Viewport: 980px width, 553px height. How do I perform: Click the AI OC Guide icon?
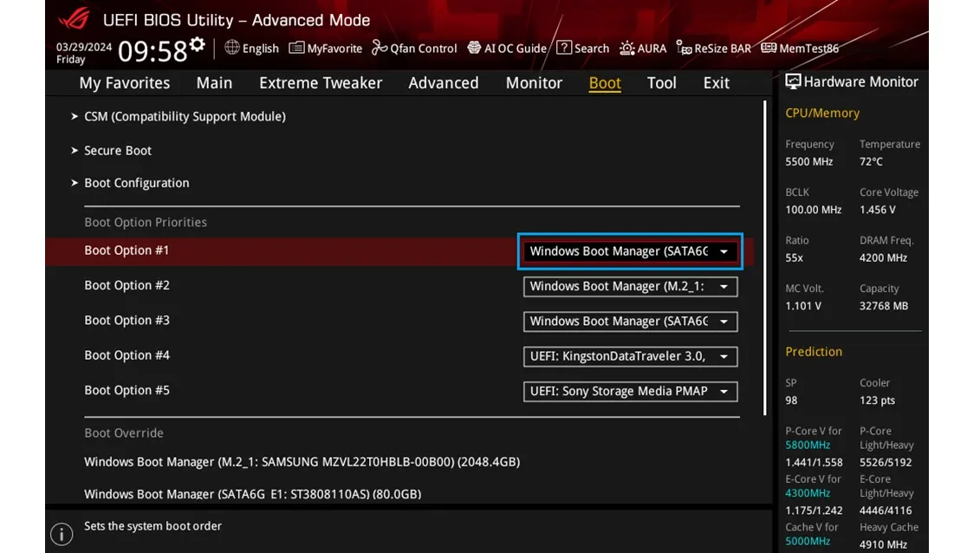point(474,49)
